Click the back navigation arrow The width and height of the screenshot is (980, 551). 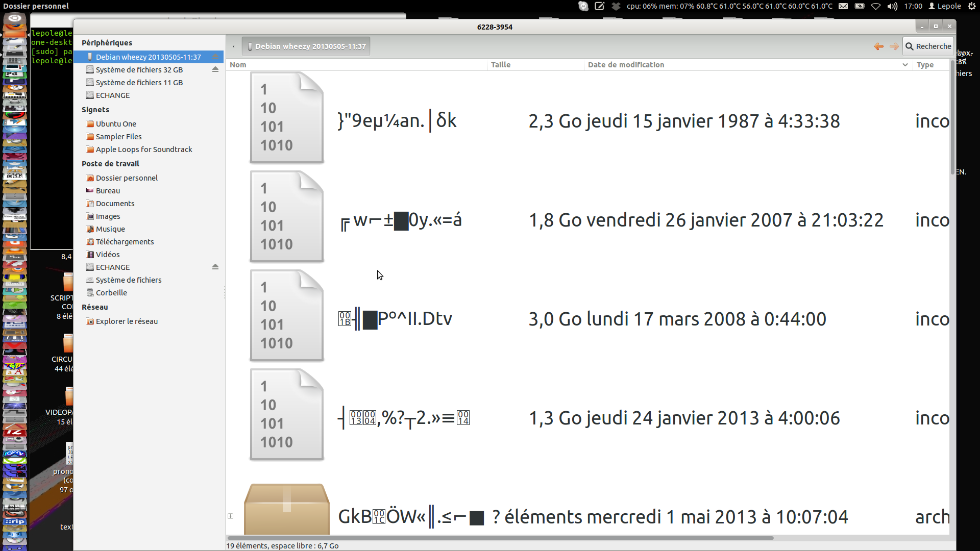click(x=878, y=46)
